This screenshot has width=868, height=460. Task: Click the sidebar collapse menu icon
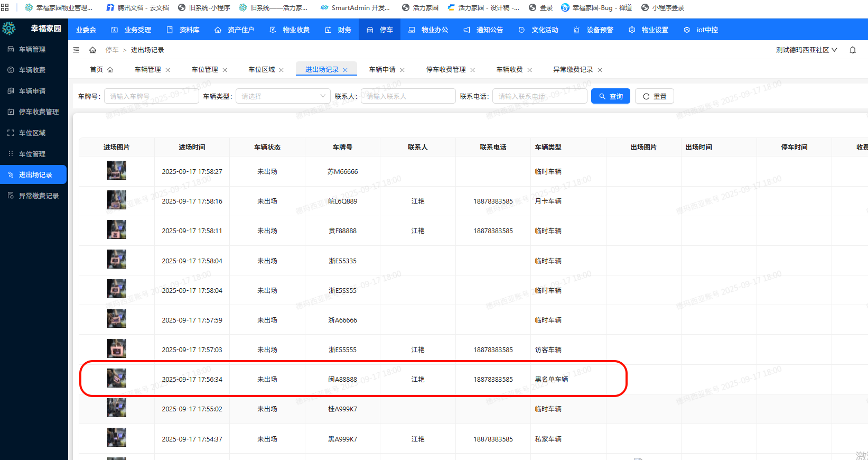pos(76,50)
